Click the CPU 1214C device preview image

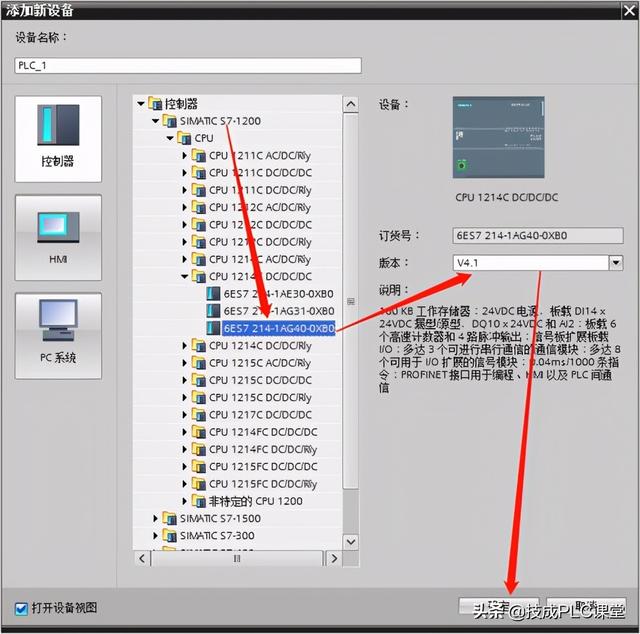tap(498, 137)
